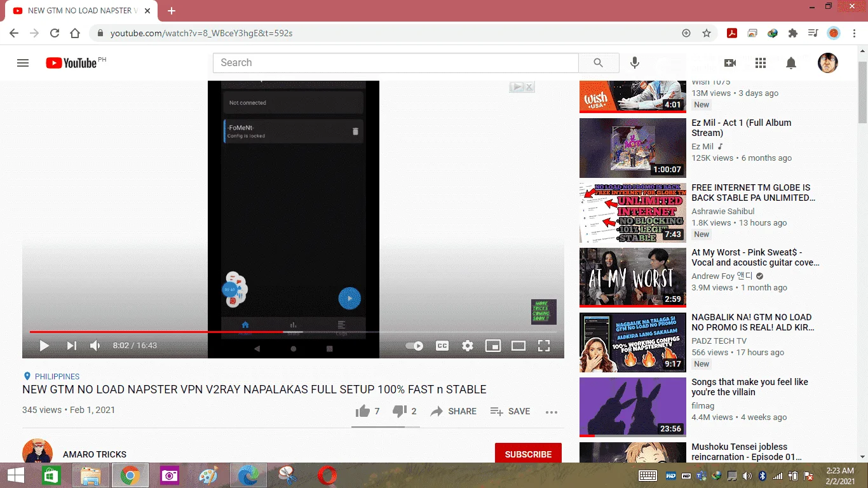The image size is (868, 488).
Task: Bookmark this page with the star
Action: coord(706,33)
